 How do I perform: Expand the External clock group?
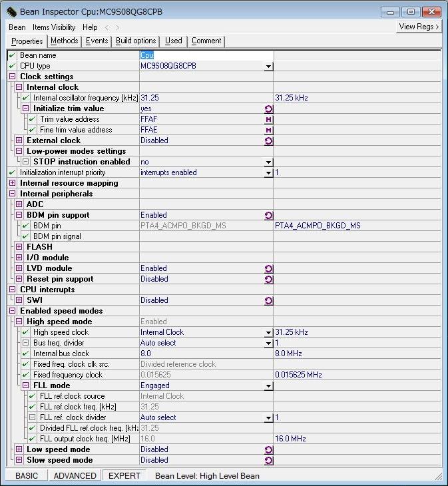pyautogui.click(x=19, y=140)
